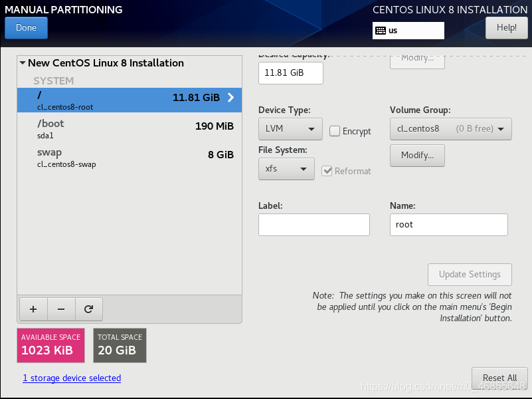Viewport: 532px width, 399px height.
Task: Click the Help! button
Action: 507,28
